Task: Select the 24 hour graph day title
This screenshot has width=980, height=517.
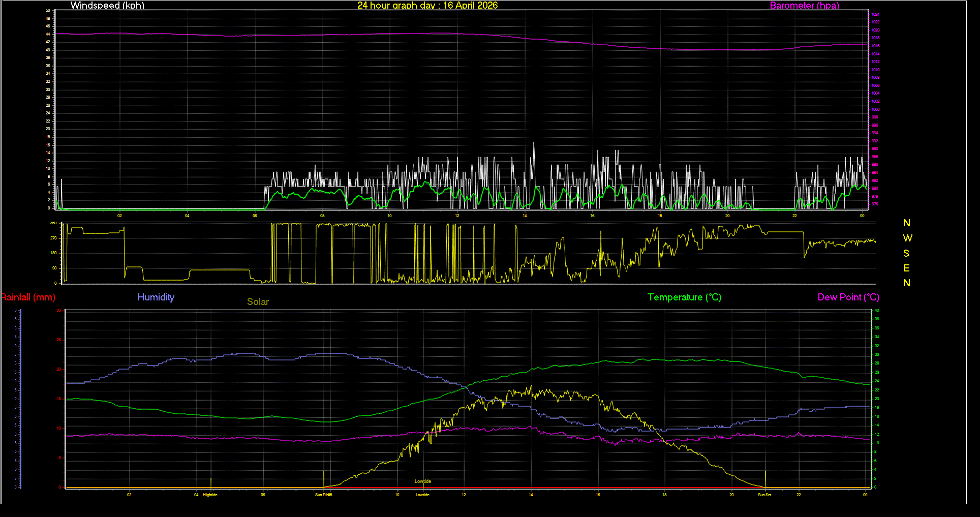Action: [x=427, y=6]
